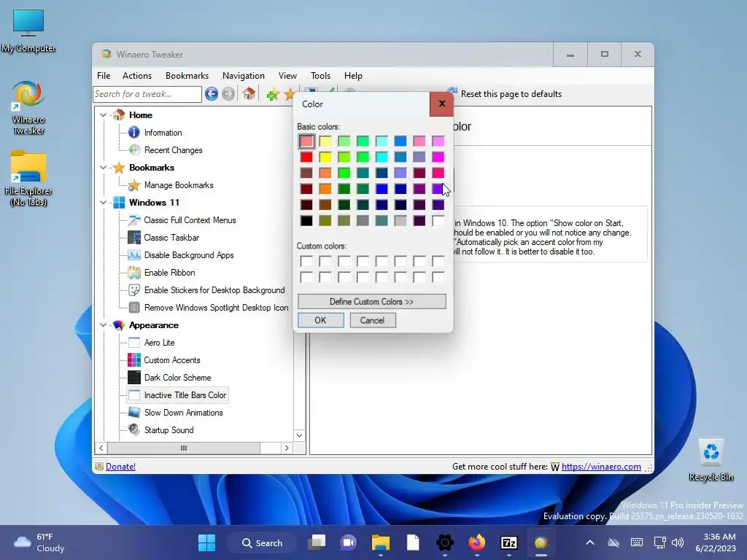The width and height of the screenshot is (747, 560).
Task: Click Define Custom Colors button
Action: (x=371, y=301)
